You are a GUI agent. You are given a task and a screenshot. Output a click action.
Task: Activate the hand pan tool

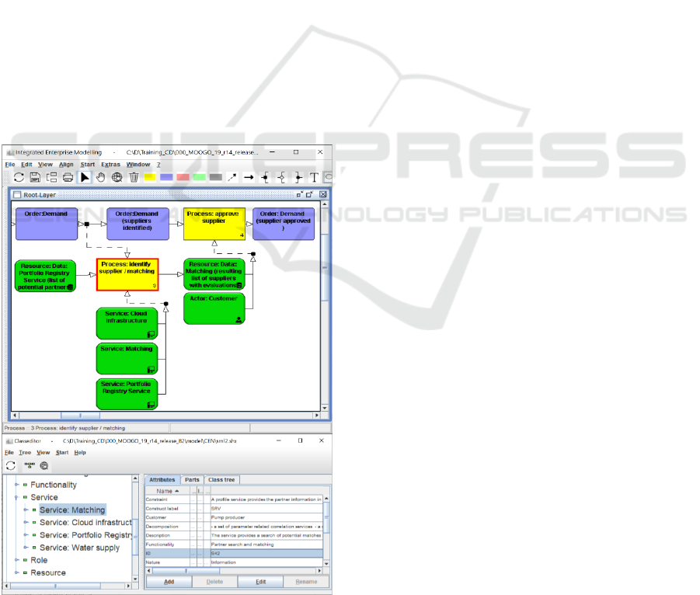coord(101,177)
